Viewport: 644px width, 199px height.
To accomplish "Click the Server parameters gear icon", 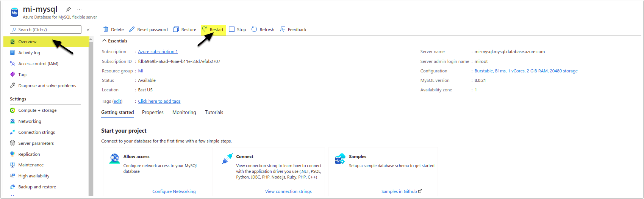I will [13, 143].
